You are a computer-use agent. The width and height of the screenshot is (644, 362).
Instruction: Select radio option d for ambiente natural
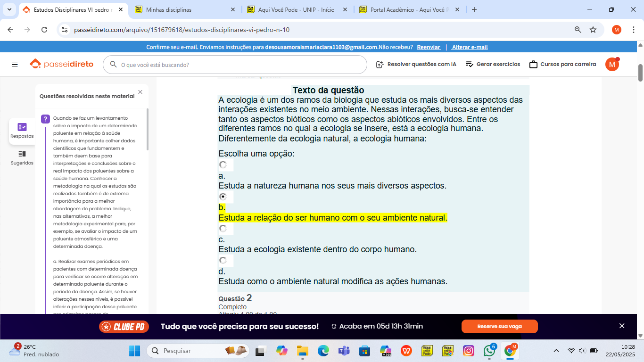click(x=223, y=261)
